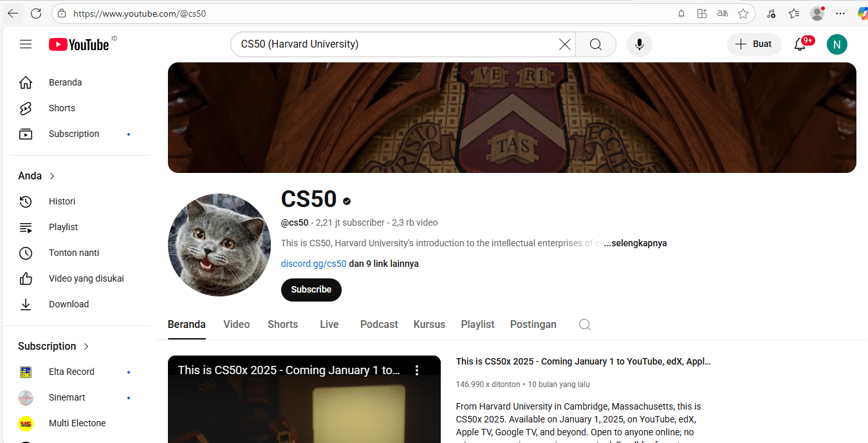Image resolution: width=868 pixels, height=443 pixels.
Task: Click the magnifier search button
Action: click(596, 44)
